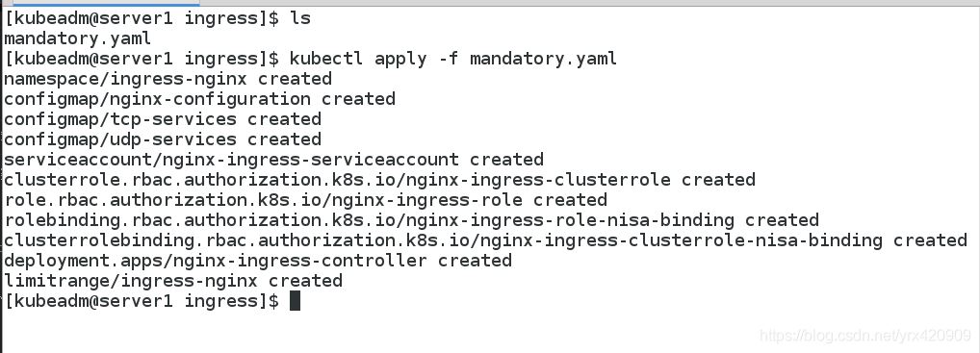Click the 'namespace/ingress-nginx created' line
Image resolution: width=980 pixels, height=353 pixels.
click(x=168, y=79)
